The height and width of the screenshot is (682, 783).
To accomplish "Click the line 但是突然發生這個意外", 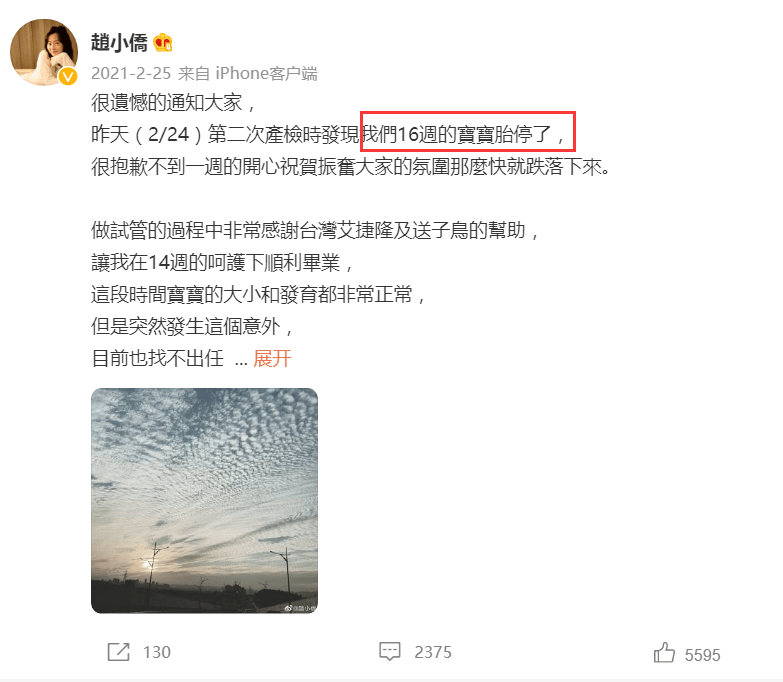I will coord(192,327).
